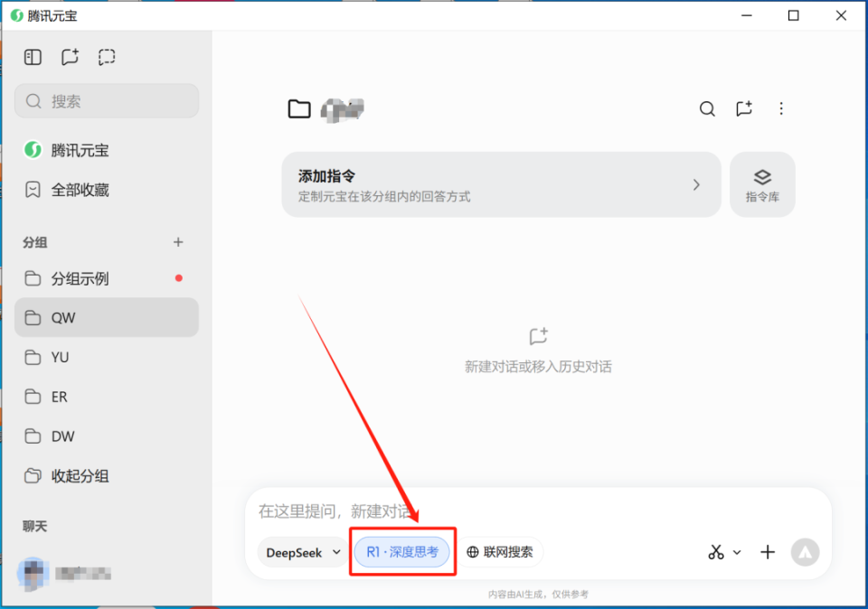Image resolution: width=868 pixels, height=609 pixels.
Task: Search within group magnifier icon
Action: pos(707,109)
